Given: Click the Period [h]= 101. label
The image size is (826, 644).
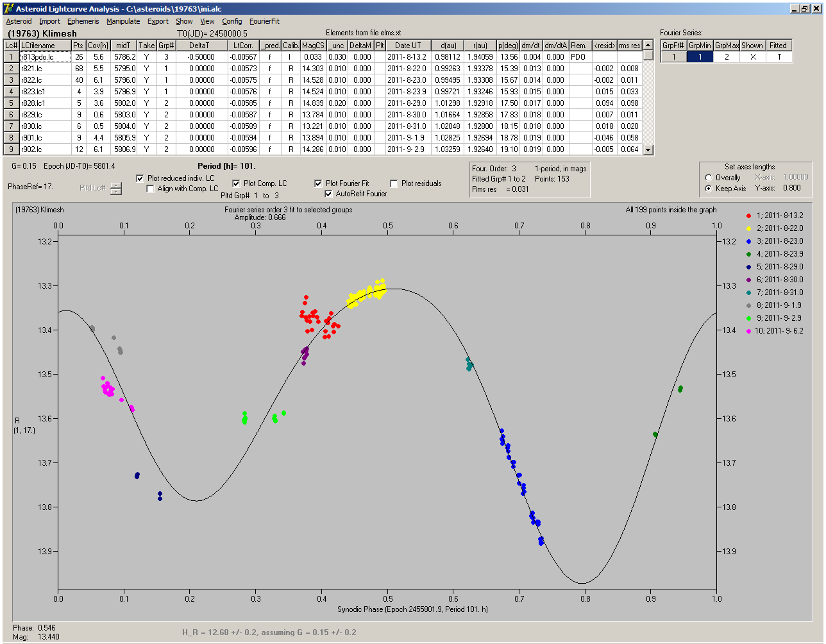Looking at the screenshot, I should tap(226, 166).
